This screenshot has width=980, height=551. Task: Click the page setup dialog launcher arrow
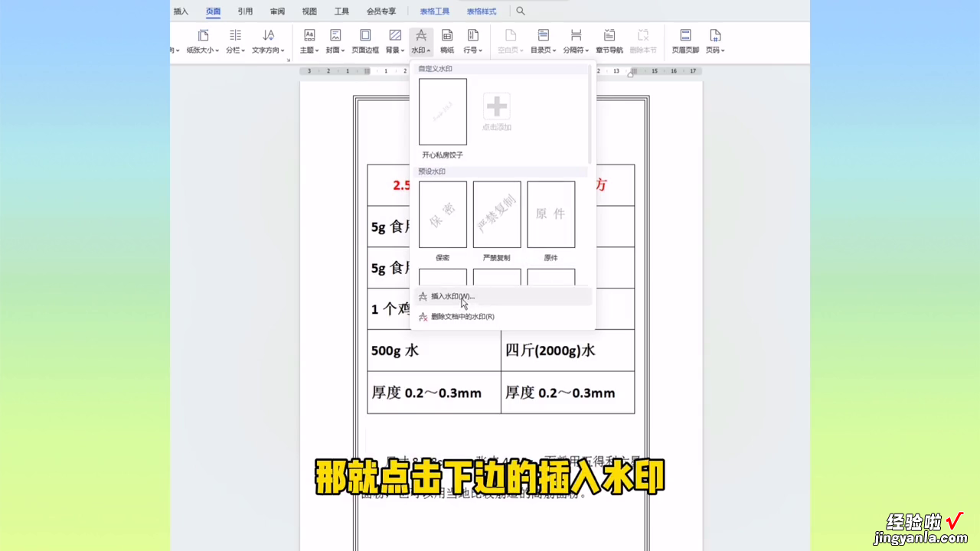[289, 60]
